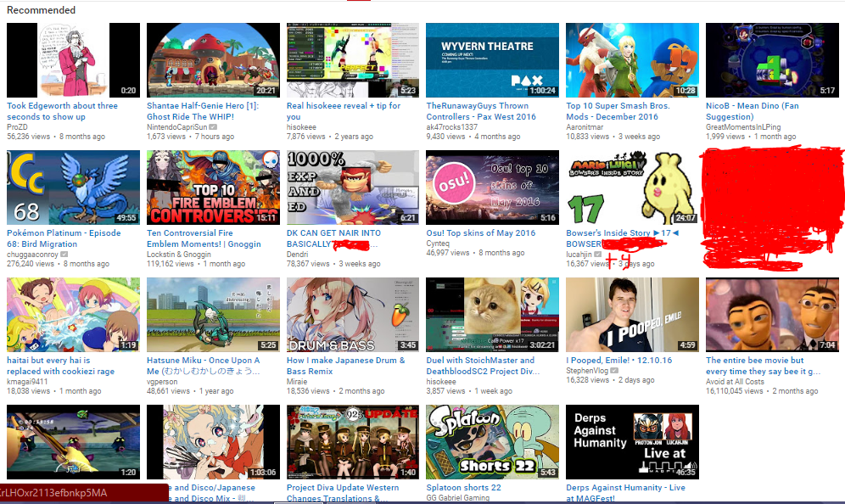Open 'NicoB - Mean Dino' title link

pos(753,111)
